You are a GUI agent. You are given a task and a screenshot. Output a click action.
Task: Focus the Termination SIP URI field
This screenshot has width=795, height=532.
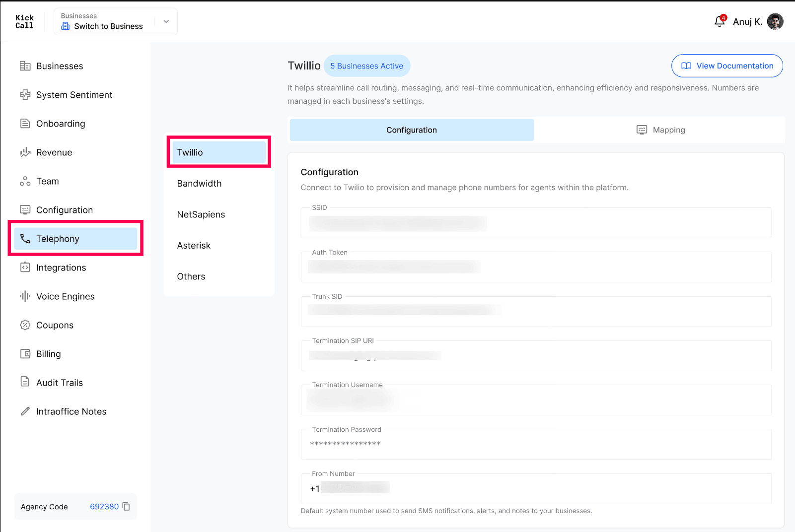tap(536, 356)
